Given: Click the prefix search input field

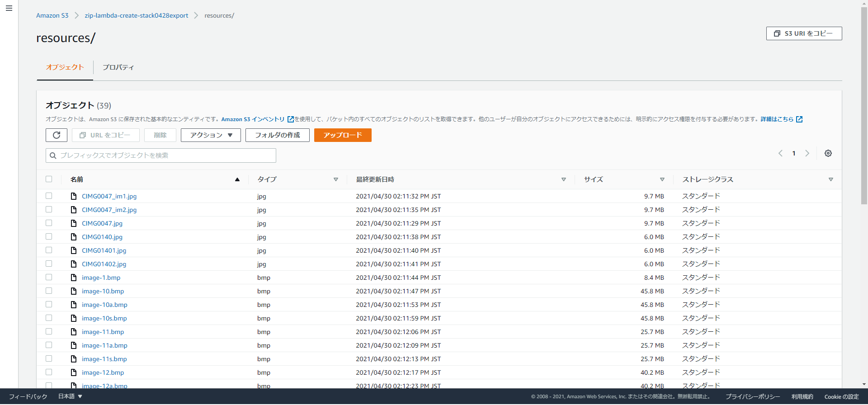Looking at the screenshot, I should tap(161, 155).
